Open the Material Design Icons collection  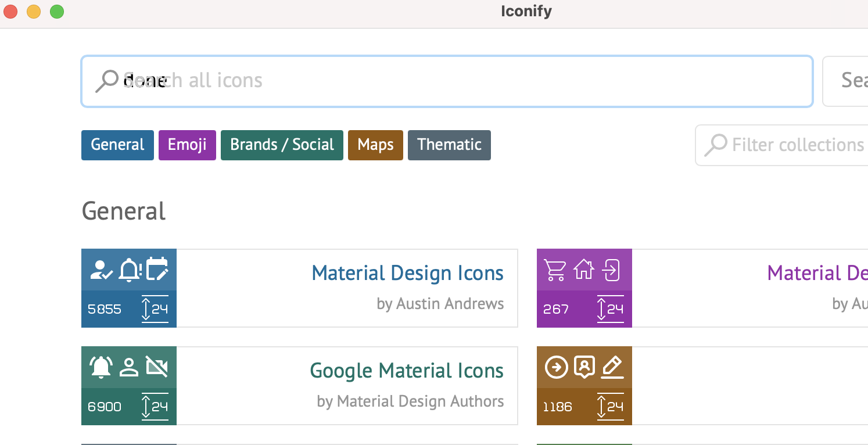(x=407, y=272)
